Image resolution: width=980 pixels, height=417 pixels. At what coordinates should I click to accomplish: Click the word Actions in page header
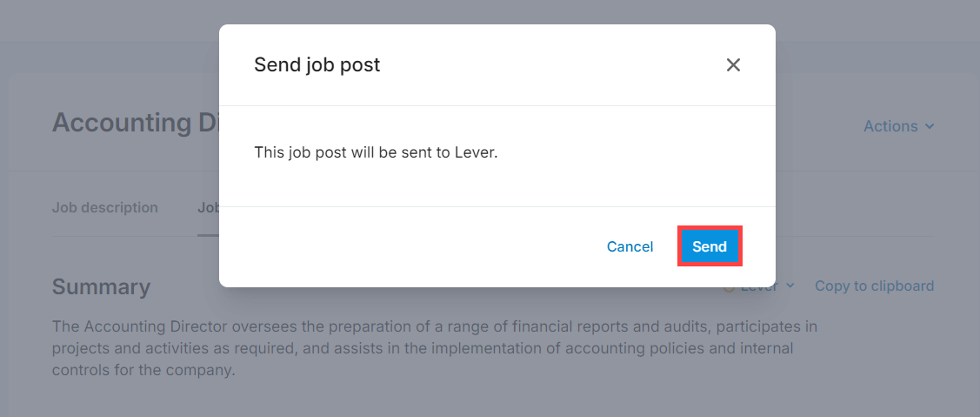(x=890, y=126)
